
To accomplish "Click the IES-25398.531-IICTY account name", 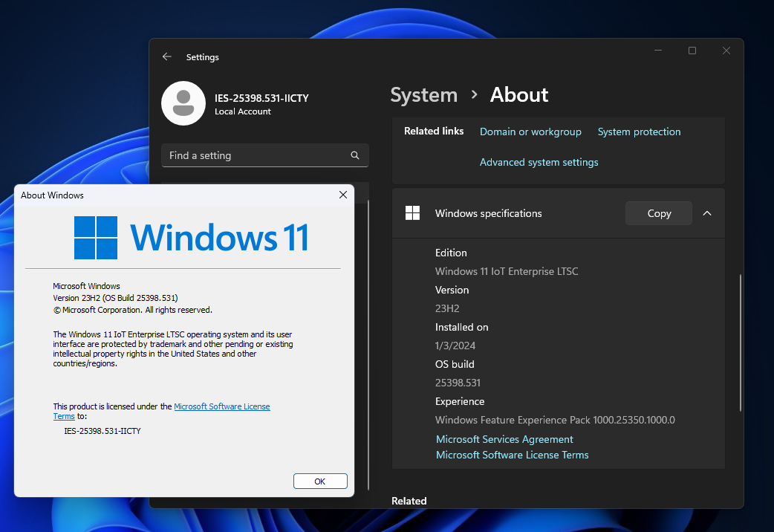I will (x=261, y=98).
